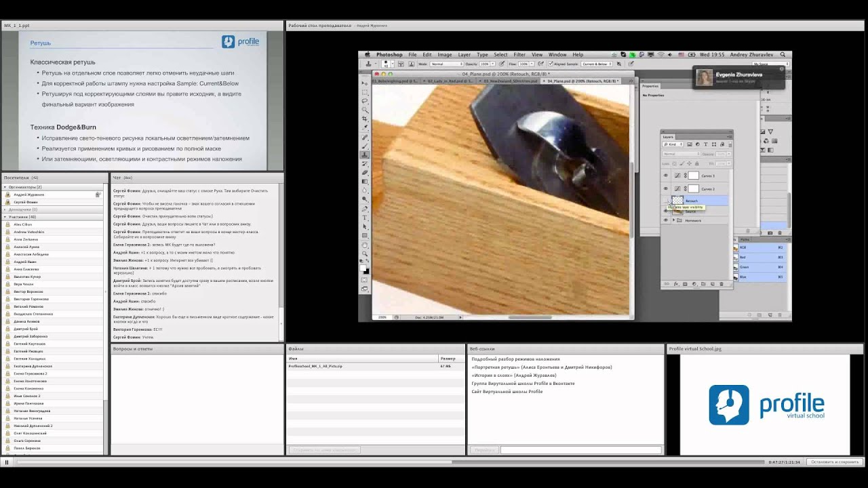
Task: Open the Window menu in Photoshop
Action: point(557,55)
